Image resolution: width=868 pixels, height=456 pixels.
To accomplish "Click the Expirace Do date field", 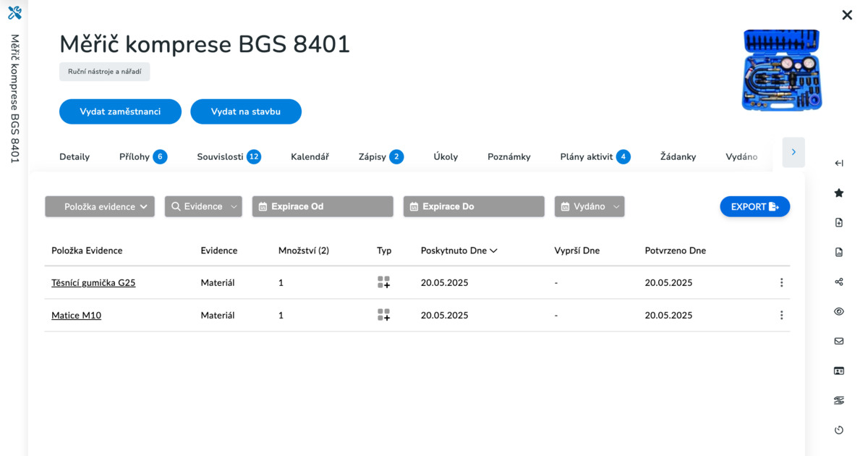I will (x=474, y=206).
